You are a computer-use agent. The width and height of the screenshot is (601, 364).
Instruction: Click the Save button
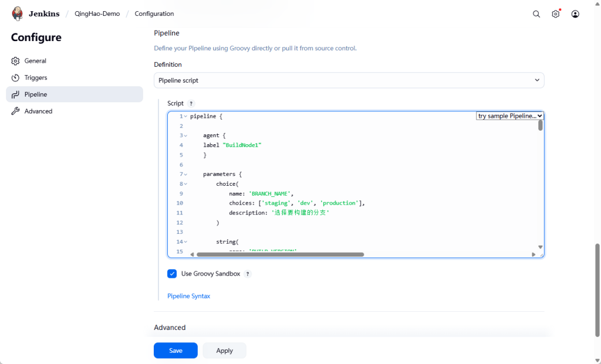point(175,351)
